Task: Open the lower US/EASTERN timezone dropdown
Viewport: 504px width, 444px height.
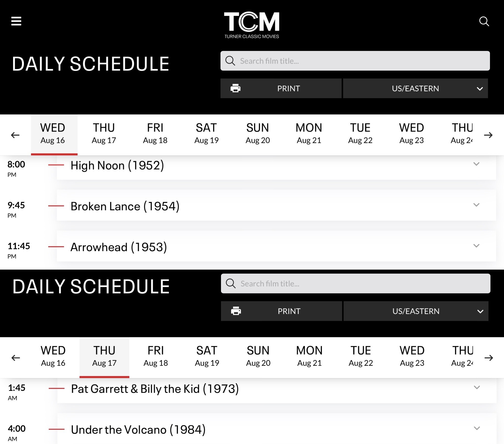Action: (x=416, y=311)
